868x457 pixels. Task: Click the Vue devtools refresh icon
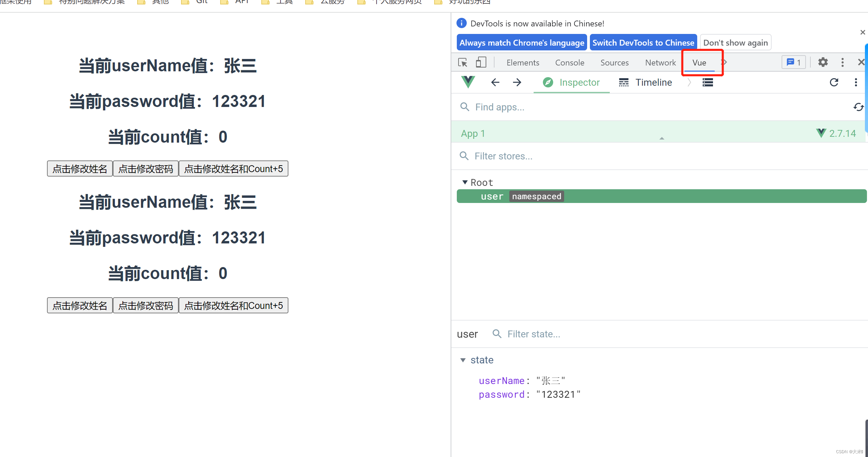[x=834, y=82]
